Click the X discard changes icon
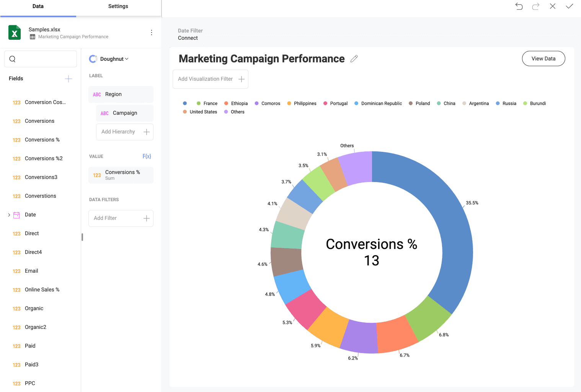 (553, 6)
